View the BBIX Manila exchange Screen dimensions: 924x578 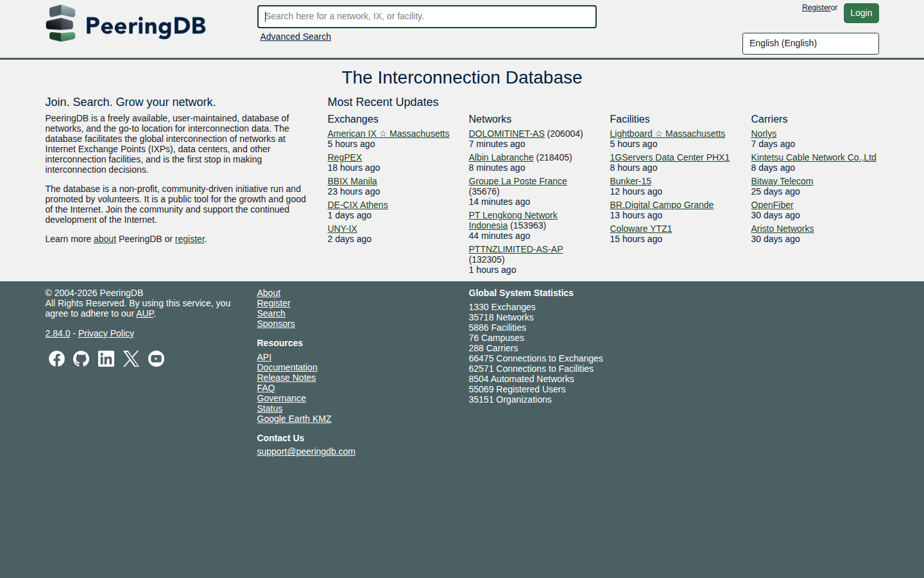point(352,181)
